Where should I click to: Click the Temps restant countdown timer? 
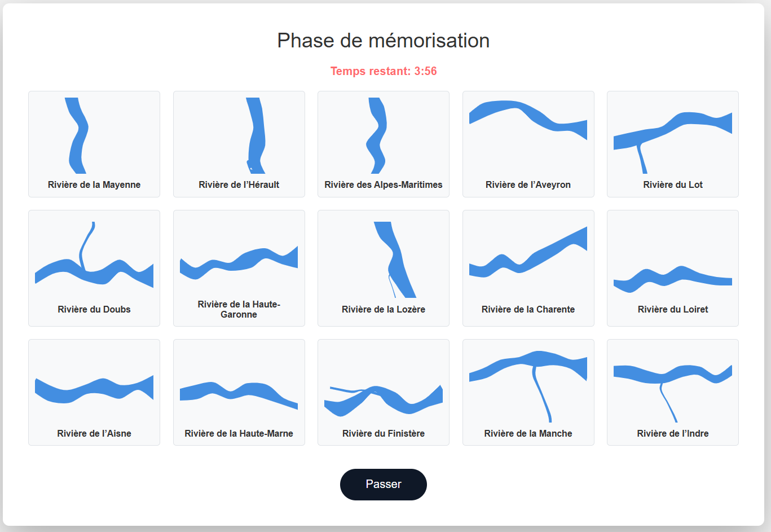pyautogui.click(x=383, y=71)
